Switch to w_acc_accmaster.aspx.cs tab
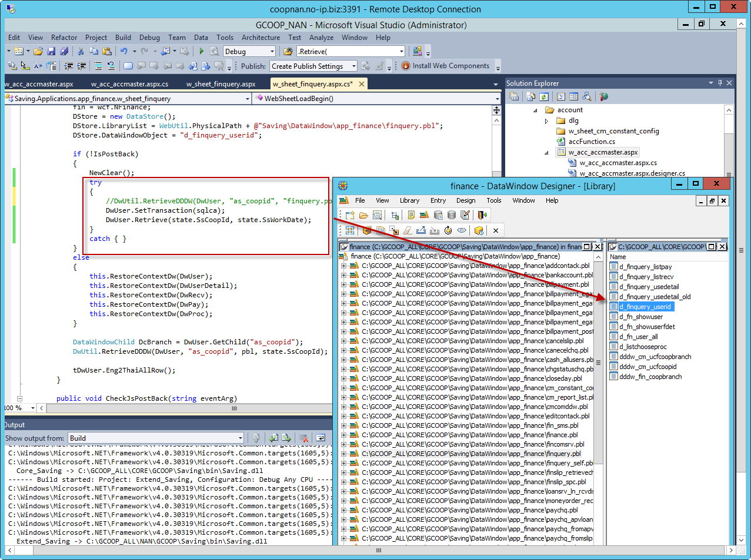The image size is (751, 560). [x=129, y=84]
